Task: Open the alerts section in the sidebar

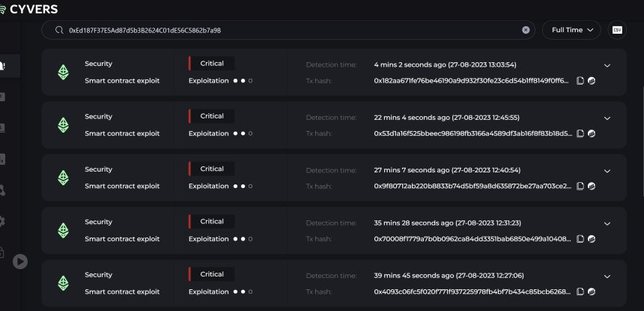Action: [4, 65]
